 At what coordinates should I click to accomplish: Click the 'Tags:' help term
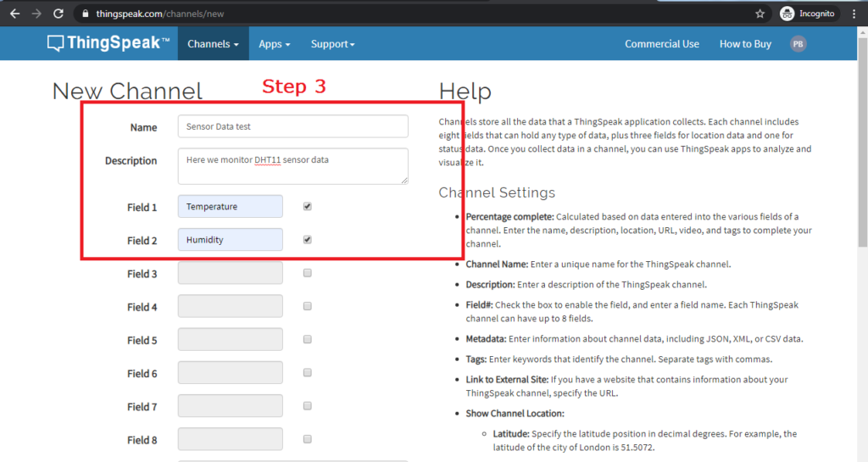click(x=476, y=359)
